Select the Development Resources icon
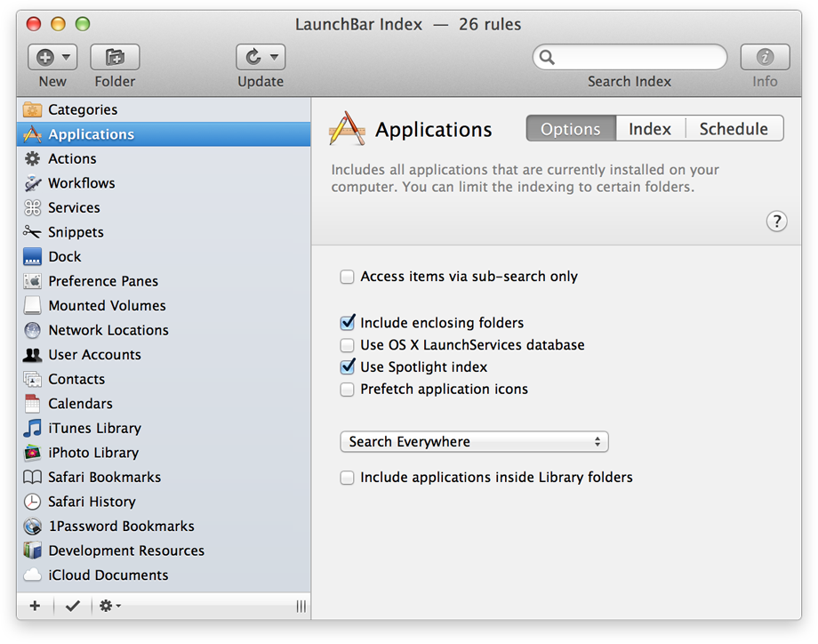The height and width of the screenshot is (644, 818). pyautogui.click(x=32, y=550)
